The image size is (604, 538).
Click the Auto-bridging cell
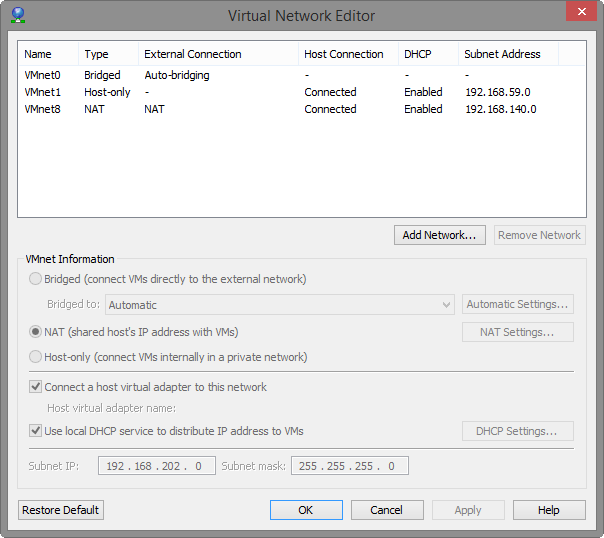[177, 75]
